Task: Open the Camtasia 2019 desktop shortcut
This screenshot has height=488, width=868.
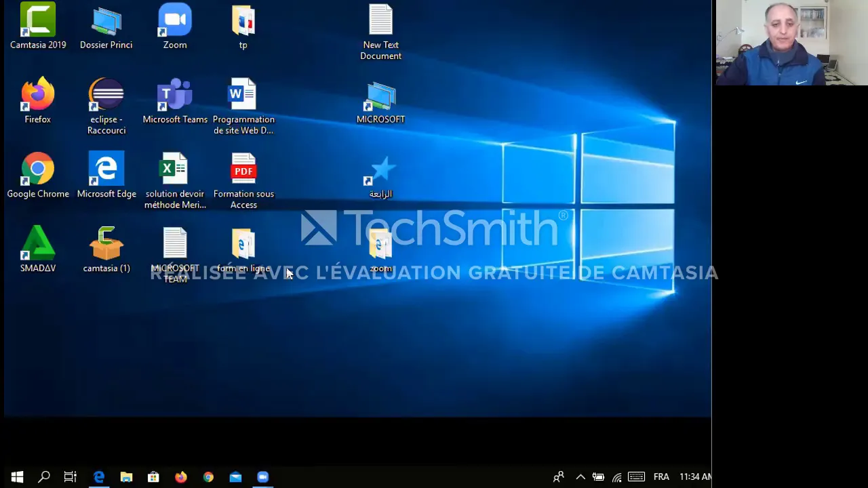Action: [38, 26]
